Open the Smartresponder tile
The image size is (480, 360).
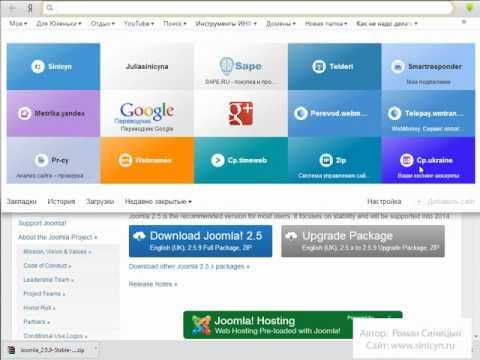click(x=428, y=67)
